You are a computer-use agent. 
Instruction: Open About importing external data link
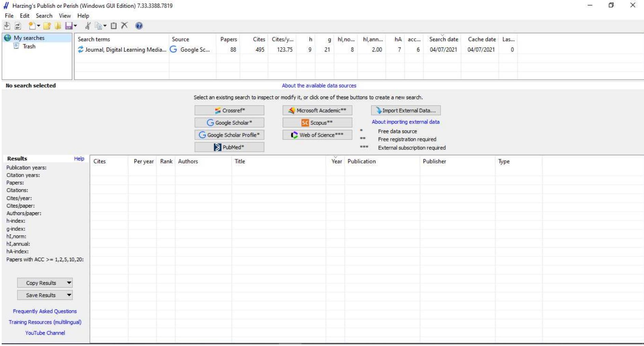click(x=406, y=122)
